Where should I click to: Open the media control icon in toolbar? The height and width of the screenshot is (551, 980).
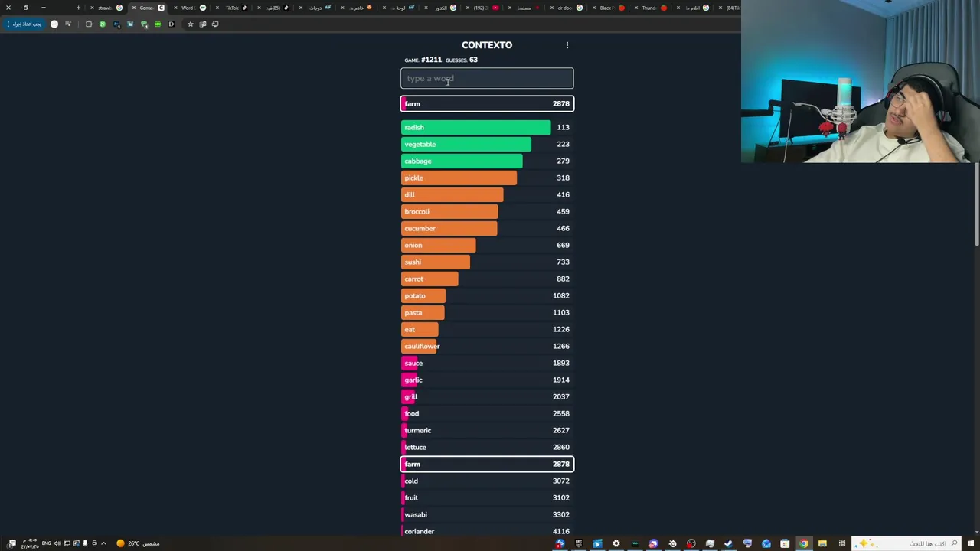click(x=68, y=24)
